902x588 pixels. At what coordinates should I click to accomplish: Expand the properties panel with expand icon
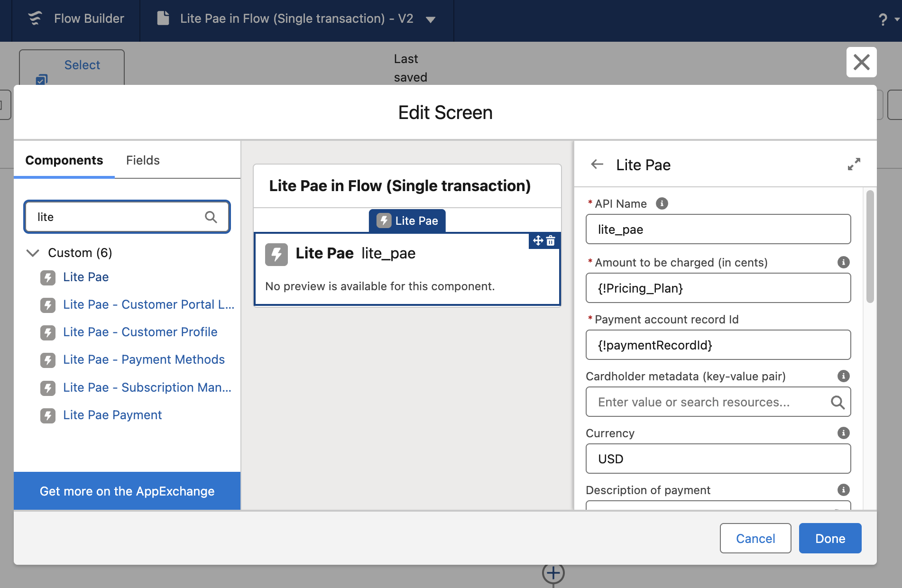pos(854,165)
